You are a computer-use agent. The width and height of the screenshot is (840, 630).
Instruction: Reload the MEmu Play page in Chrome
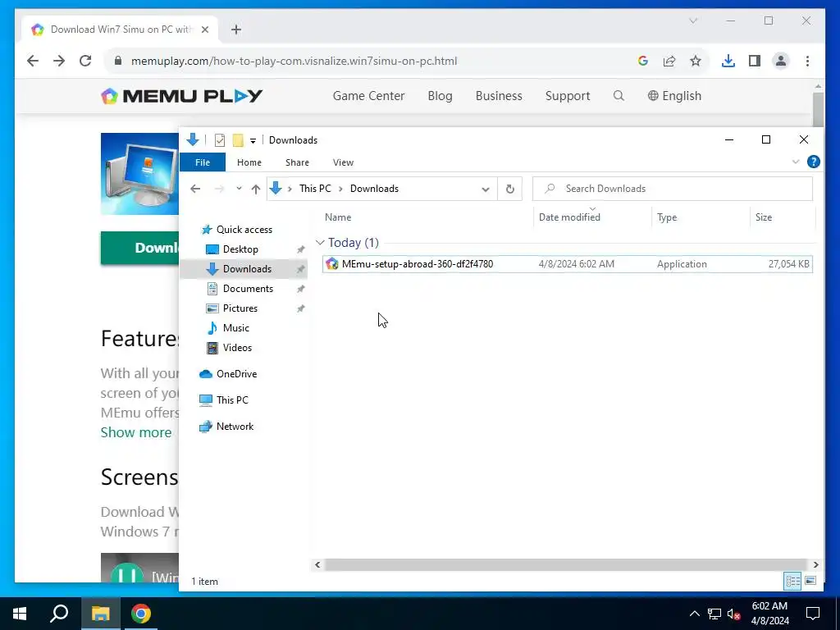coord(85,61)
